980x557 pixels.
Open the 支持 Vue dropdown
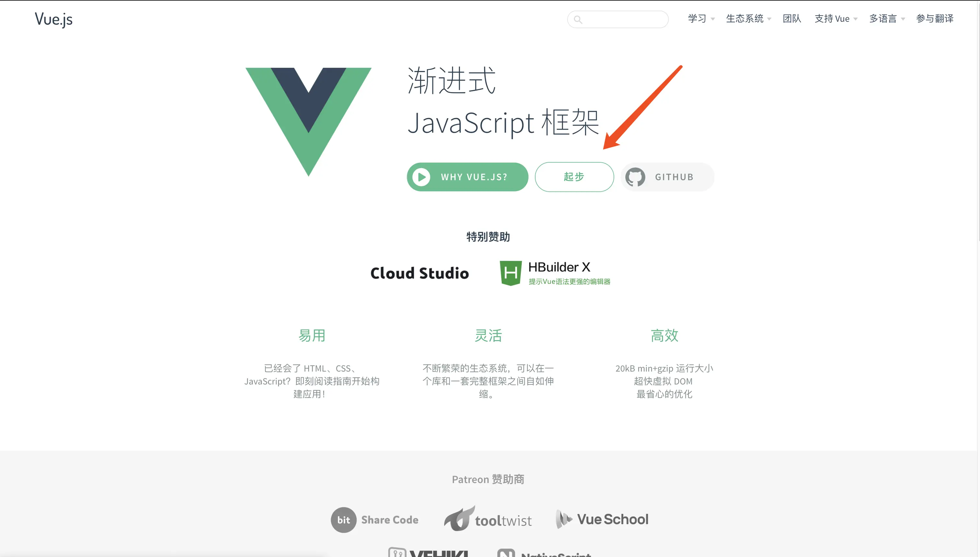(x=835, y=19)
